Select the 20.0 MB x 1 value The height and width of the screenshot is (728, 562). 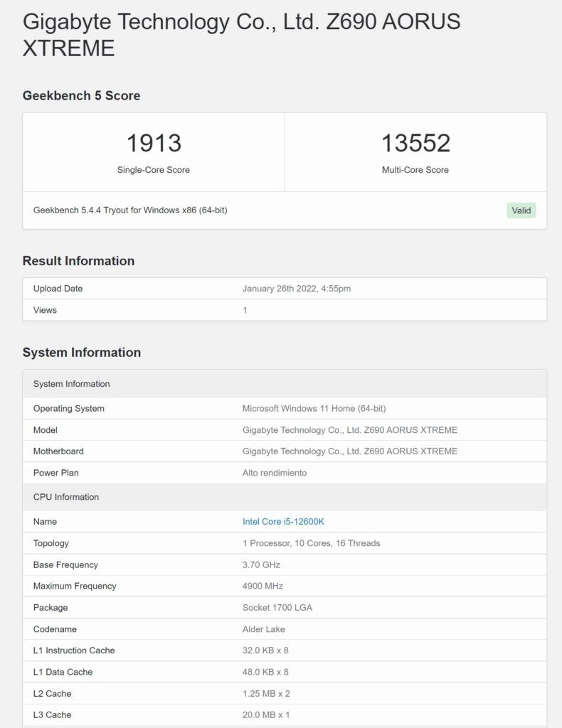click(266, 714)
